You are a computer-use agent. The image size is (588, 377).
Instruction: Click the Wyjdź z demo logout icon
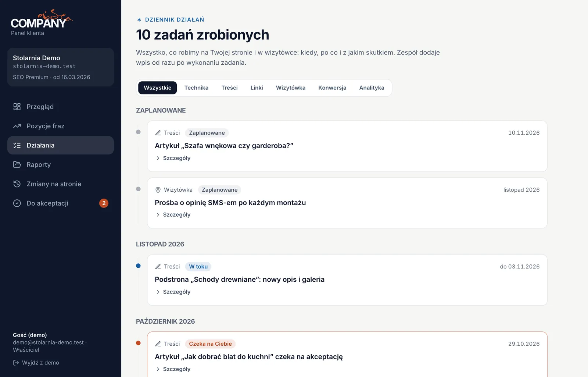(16, 363)
